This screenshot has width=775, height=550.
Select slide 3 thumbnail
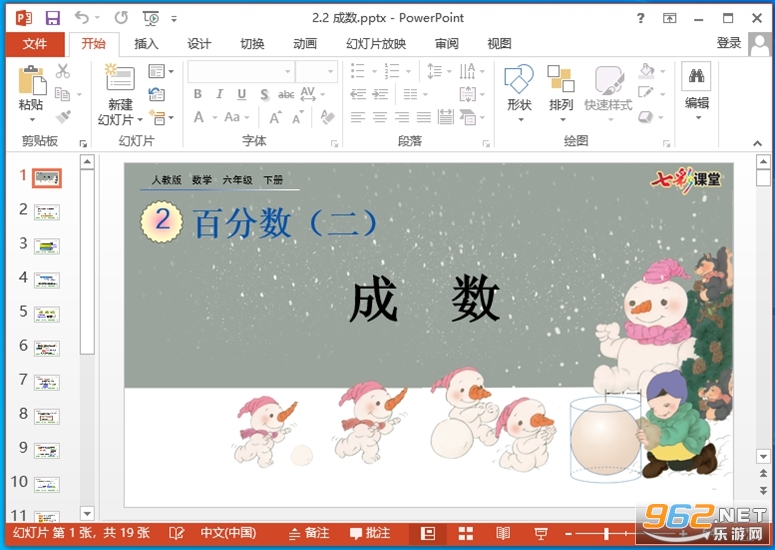pyautogui.click(x=47, y=246)
